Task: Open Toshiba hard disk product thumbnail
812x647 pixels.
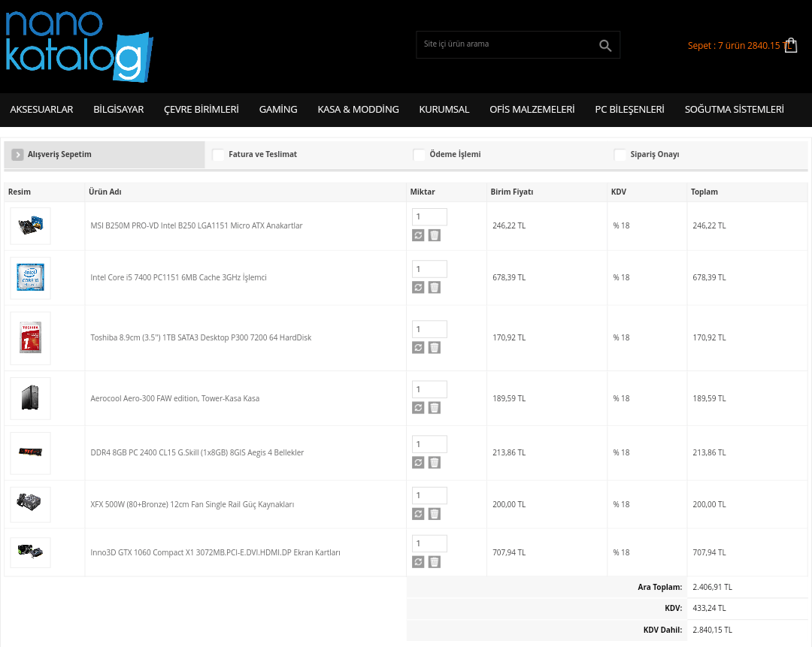Action: (31, 338)
